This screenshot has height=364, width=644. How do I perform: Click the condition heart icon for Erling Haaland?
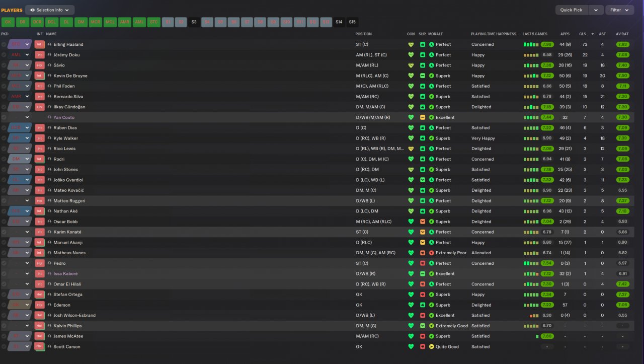411,44
